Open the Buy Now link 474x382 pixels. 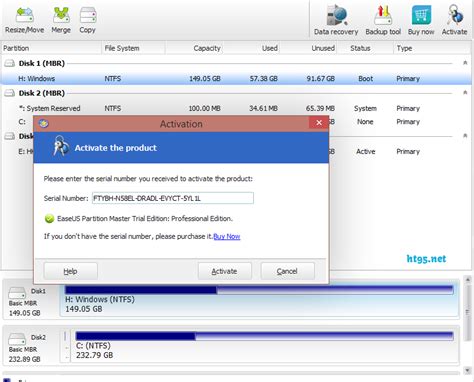click(227, 236)
